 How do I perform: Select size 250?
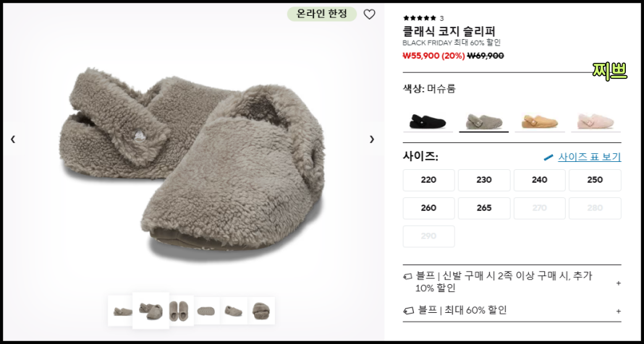pyautogui.click(x=595, y=180)
